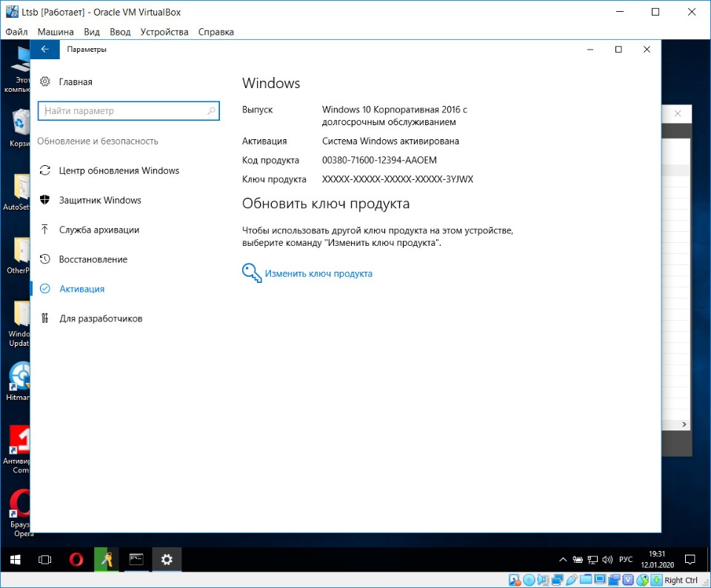Click the volume speaker tray icon
The height and width of the screenshot is (588, 711).
pos(607,559)
